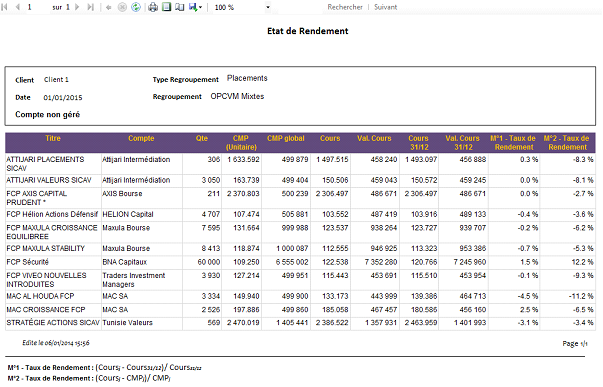Select FCP AXIS CAPITAL PRUDENT title cell
The image size is (603, 387).
click(x=53, y=198)
